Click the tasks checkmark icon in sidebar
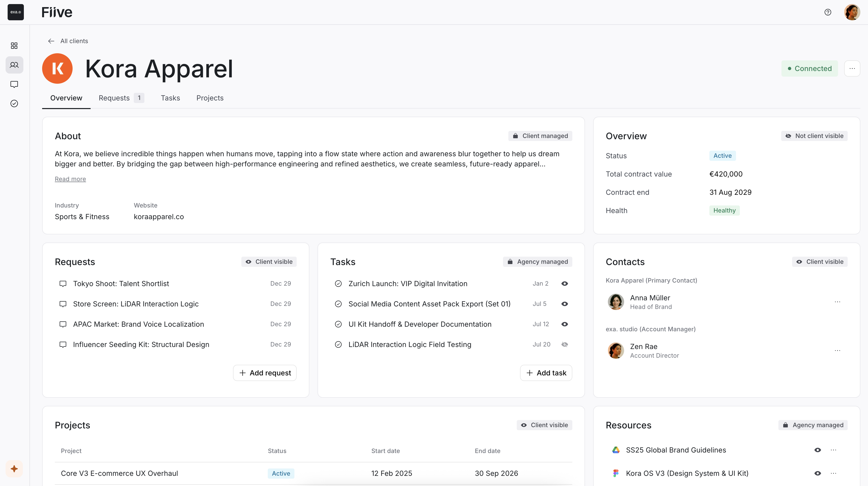The width and height of the screenshot is (868, 486). 14,103
